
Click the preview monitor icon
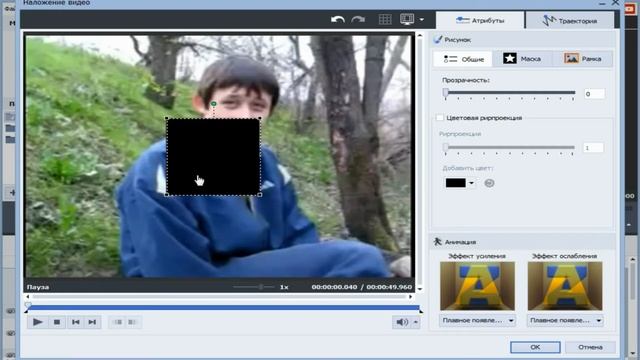407,19
